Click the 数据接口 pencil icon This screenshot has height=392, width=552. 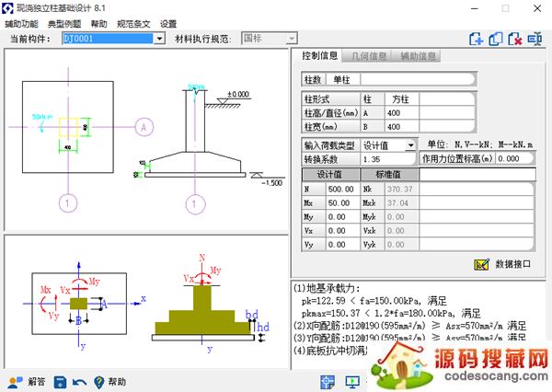point(481,264)
